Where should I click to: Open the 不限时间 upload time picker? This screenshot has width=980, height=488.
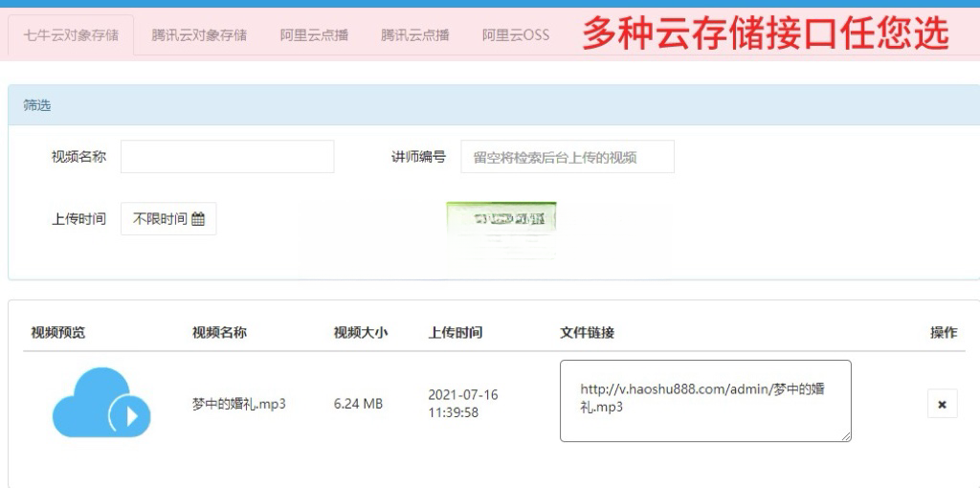tap(168, 219)
